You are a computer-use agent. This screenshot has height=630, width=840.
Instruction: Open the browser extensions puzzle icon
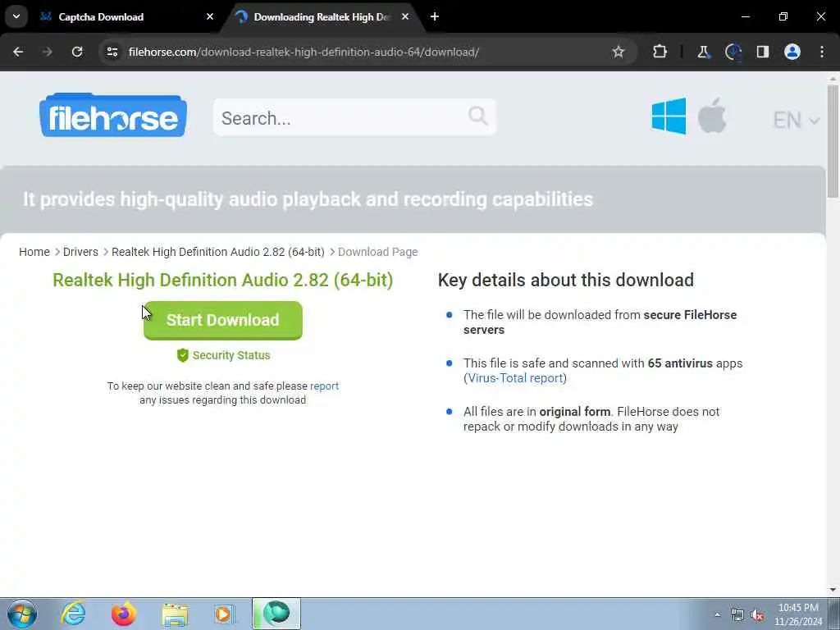coord(660,52)
